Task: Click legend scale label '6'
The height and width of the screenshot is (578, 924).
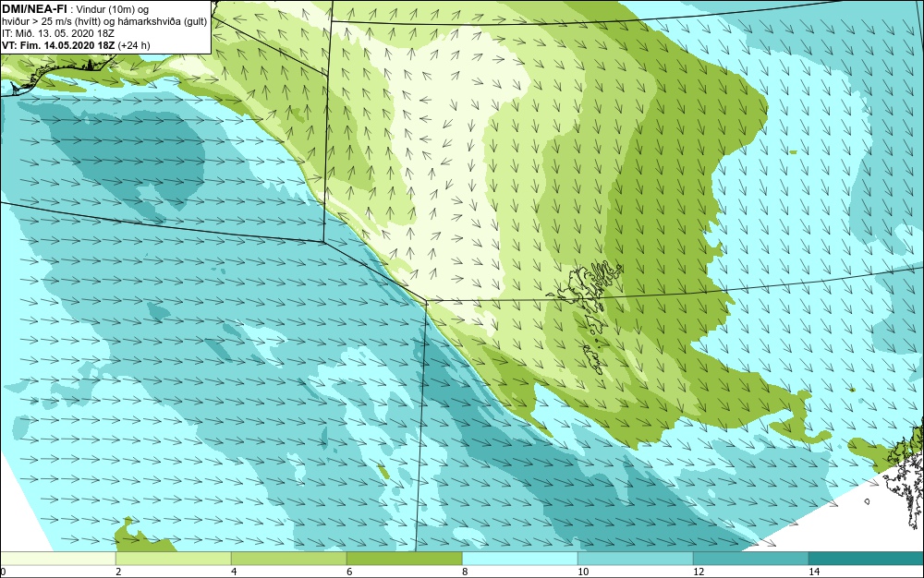Action: point(349,572)
